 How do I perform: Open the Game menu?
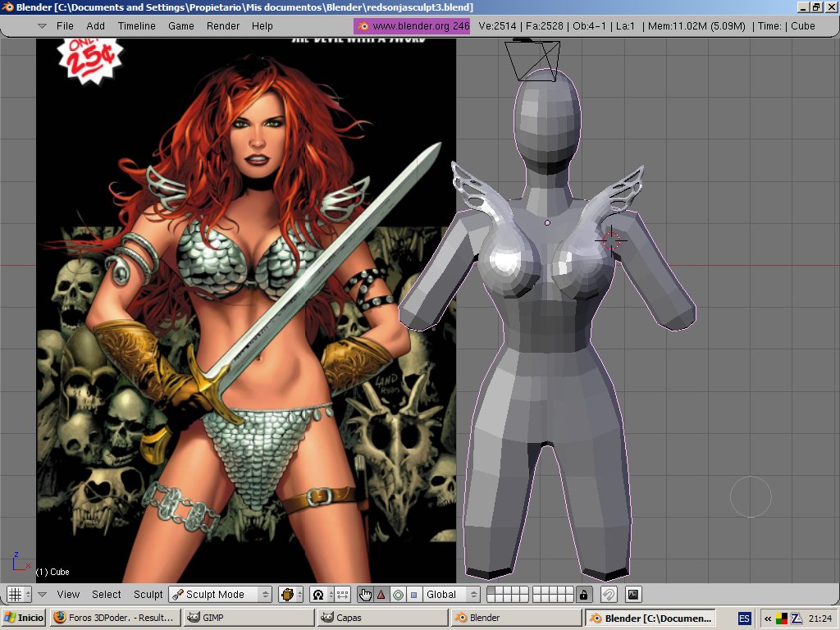(181, 25)
